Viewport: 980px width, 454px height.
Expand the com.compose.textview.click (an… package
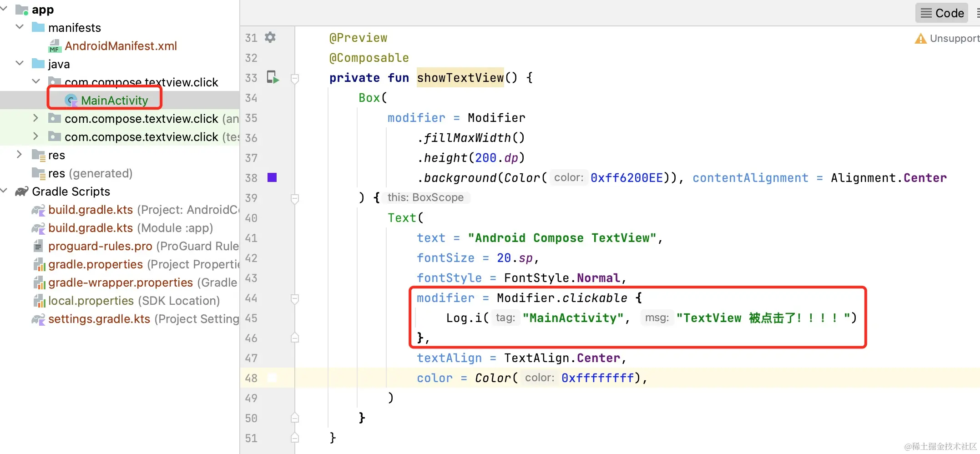[36, 118]
